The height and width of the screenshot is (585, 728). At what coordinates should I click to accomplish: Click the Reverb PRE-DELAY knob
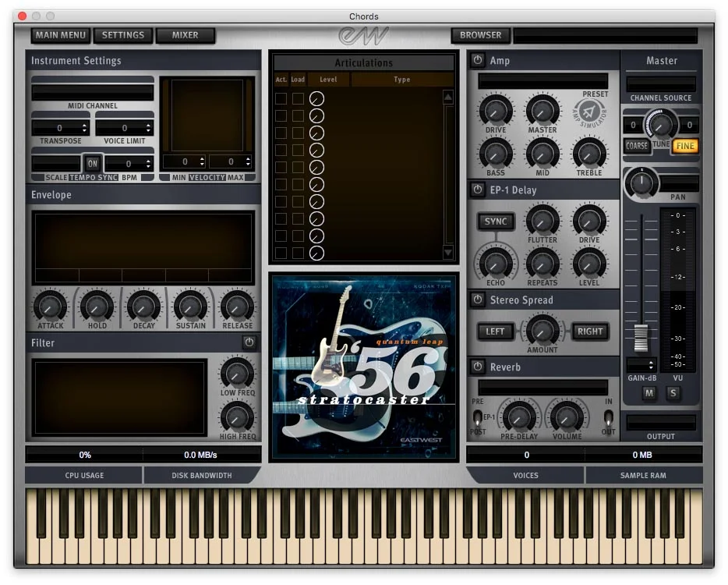(x=518, y=417)
